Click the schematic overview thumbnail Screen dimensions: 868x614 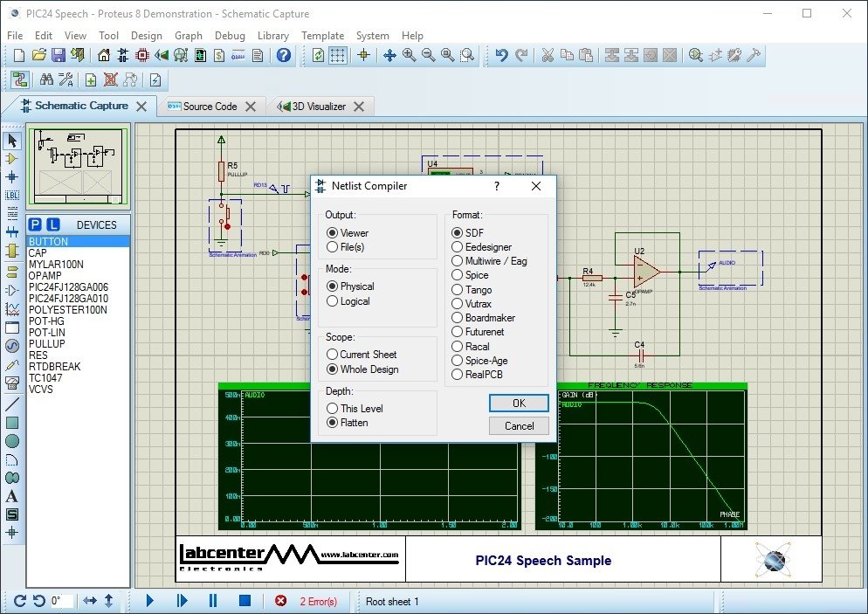[x=78, y=166]
